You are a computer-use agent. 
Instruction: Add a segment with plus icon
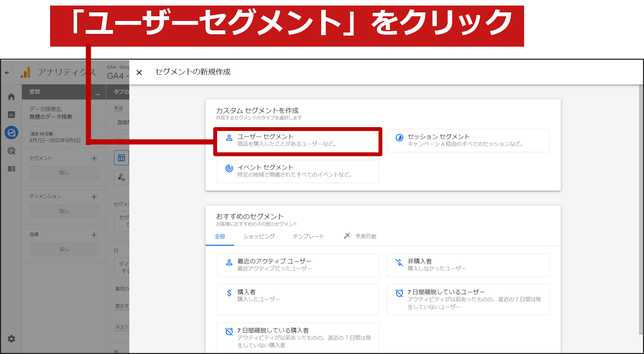click(94, 158)
